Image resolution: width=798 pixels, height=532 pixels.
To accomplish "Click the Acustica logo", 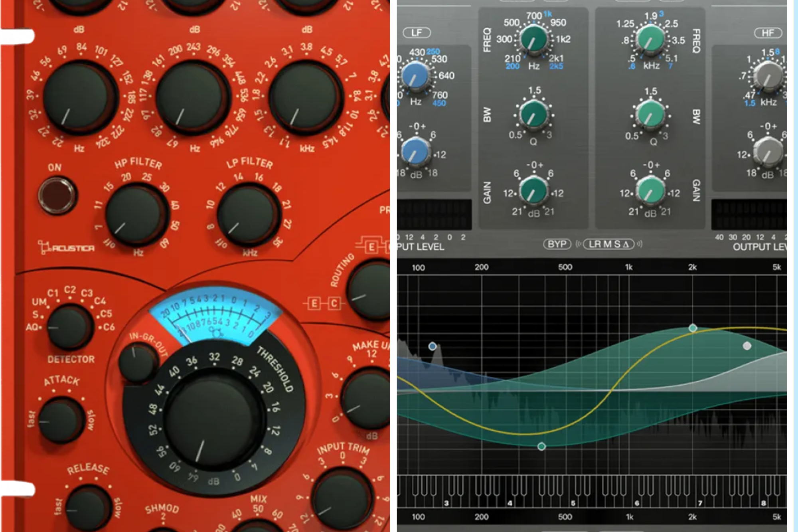I will pos(67,247).
